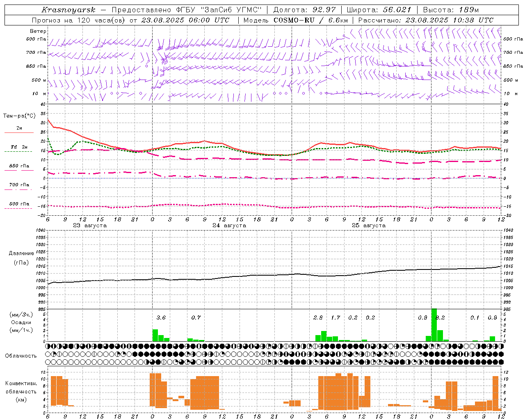This screenshot has height=420, width=525.
Task: Click the Рассчитано: 23.08.2025 10:38 UTC text
Action: 426,20
